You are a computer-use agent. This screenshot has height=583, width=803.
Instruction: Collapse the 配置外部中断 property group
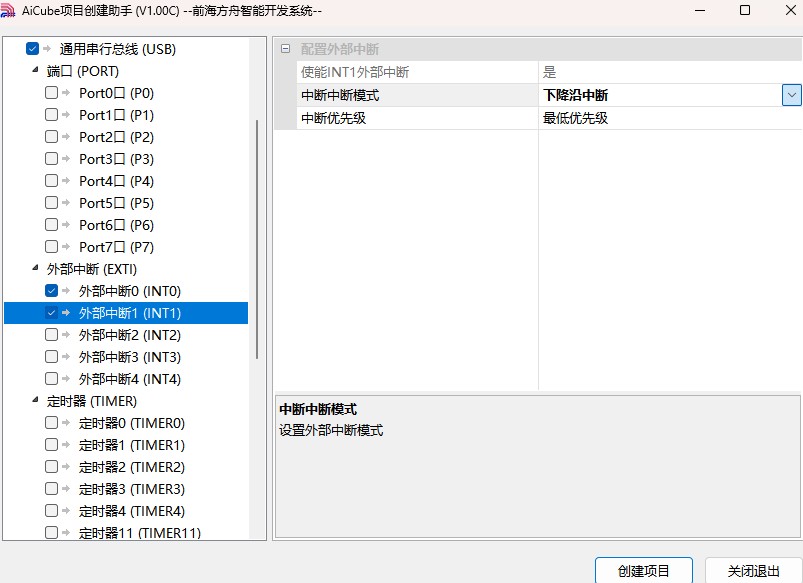point(286,49)
